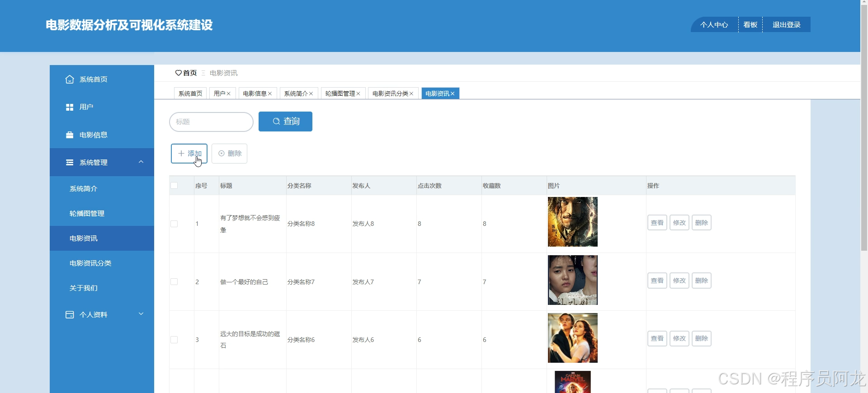Click the home icon beside 系统首页

pyautogui.click(x=70, y=80)
